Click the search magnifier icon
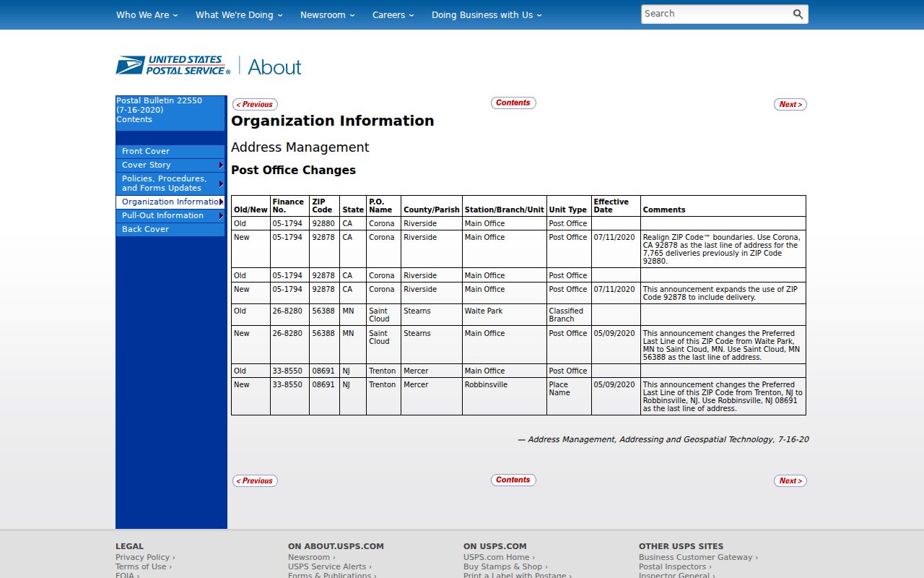This screenshot has width=924, height=578. 798,14
